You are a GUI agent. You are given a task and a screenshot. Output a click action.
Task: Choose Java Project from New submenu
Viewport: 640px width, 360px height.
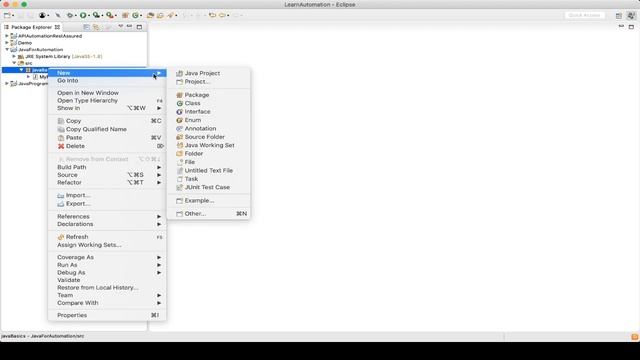209,73
